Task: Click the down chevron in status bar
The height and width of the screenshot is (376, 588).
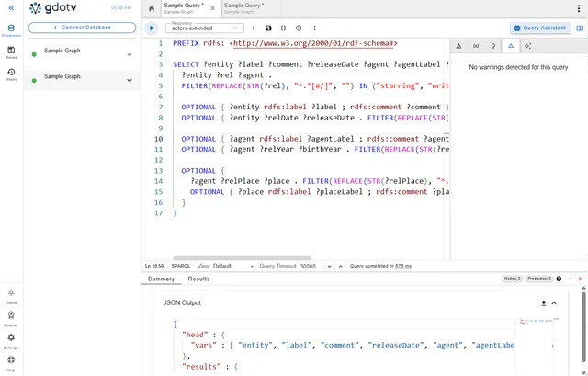Action: tap(329, 266)
